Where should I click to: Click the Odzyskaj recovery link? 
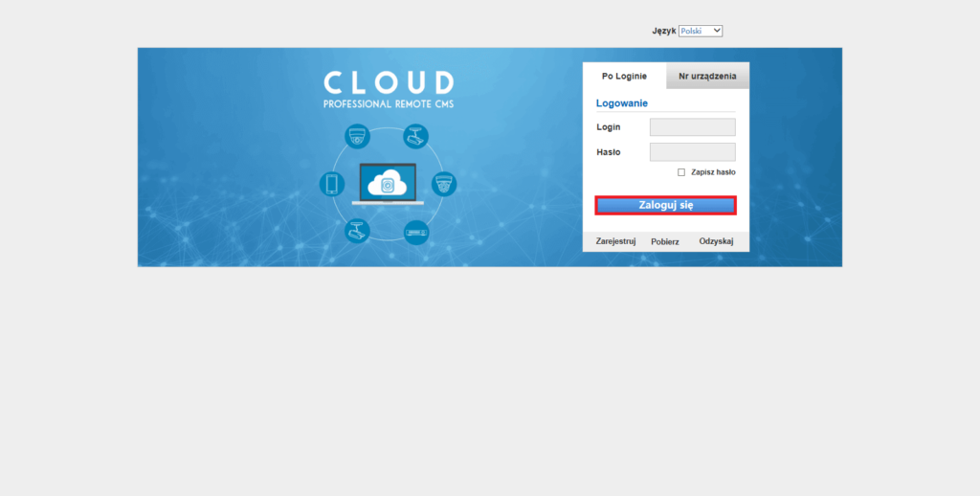[716, 241]
